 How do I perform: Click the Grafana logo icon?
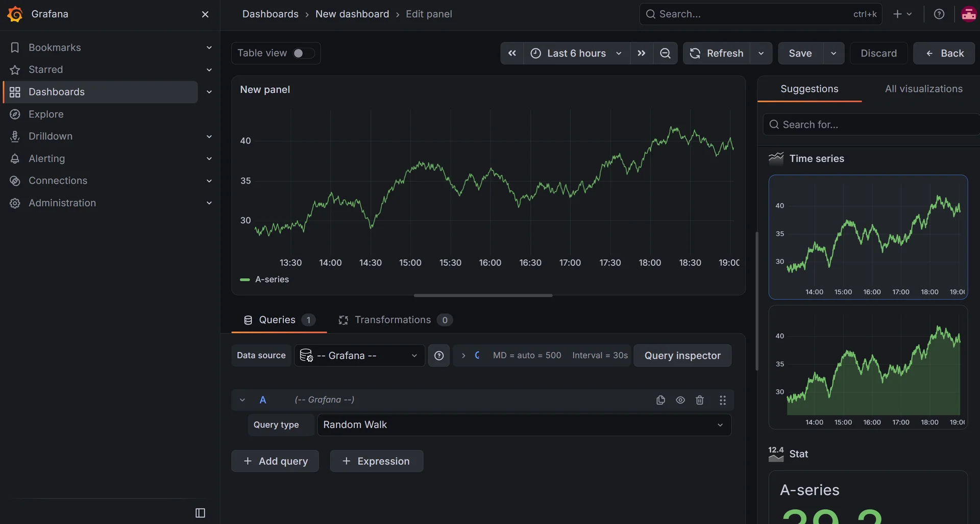pyautogui.click(x=15, y=14)
